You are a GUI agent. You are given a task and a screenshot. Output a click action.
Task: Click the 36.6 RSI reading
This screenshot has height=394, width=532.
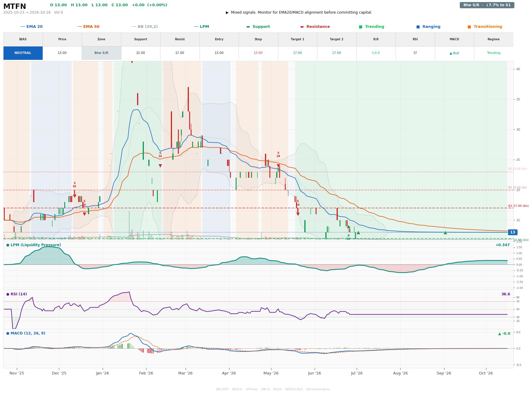(x=506, y=294)
